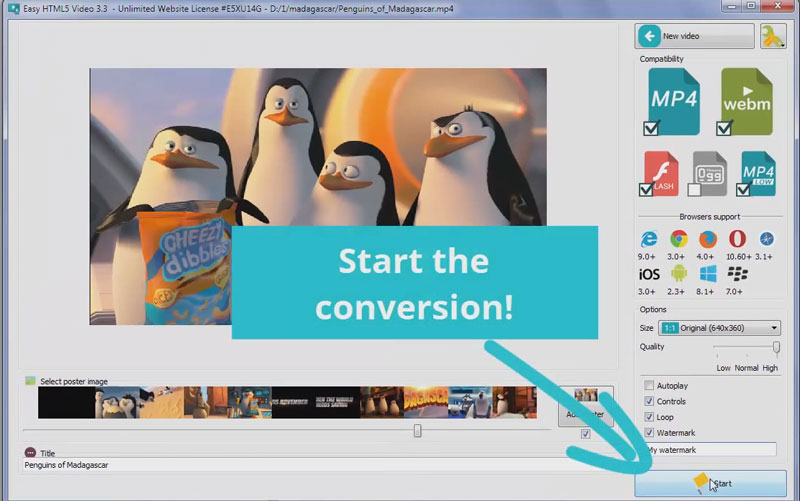Click the My watermark text field
Screen dimensions: 800x501
click(x=710, y=450)
